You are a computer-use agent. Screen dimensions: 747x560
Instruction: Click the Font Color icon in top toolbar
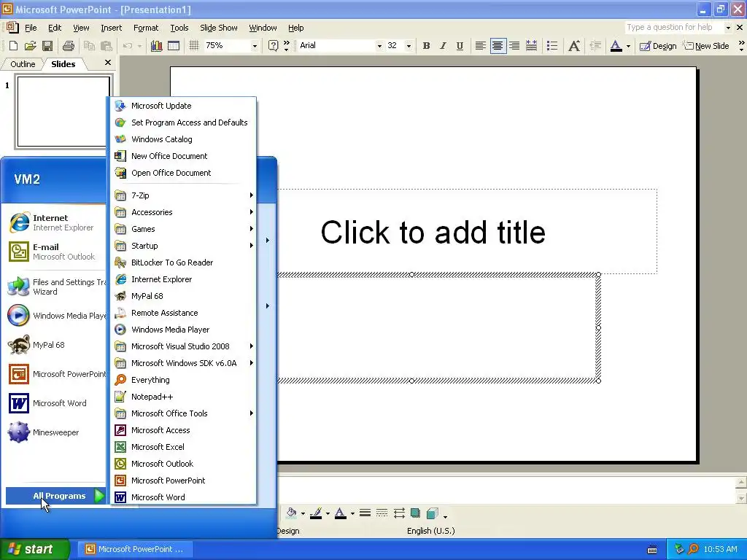(616, 46)
